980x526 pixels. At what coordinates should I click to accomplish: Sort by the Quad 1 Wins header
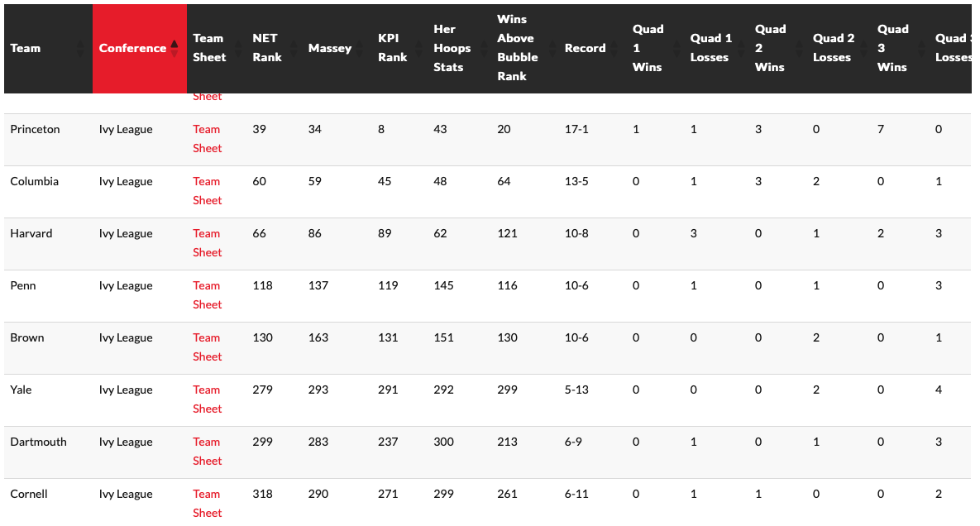(x=648, y=48)
